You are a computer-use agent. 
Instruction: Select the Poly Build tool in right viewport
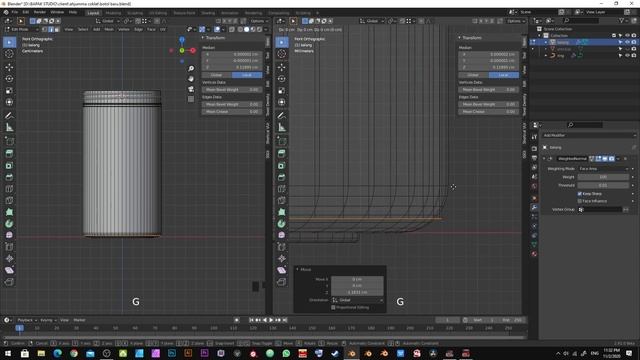(282, 212)
